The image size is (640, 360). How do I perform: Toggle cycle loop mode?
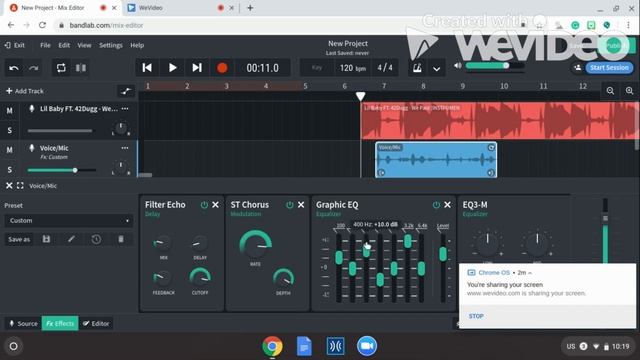coord(61,68)
